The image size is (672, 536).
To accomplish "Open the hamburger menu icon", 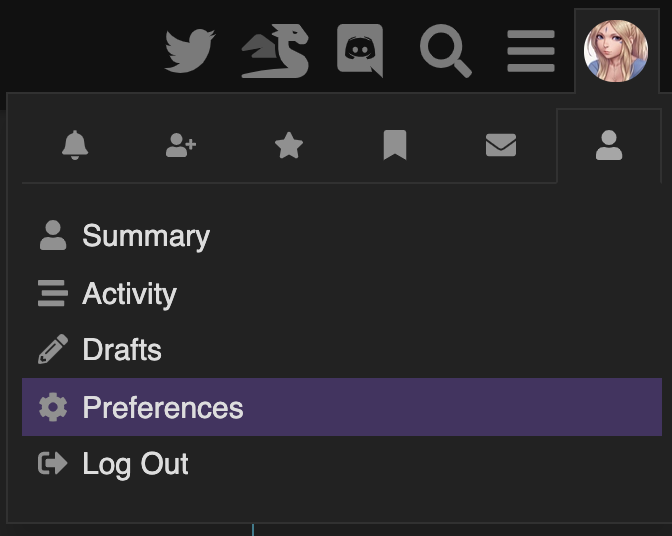I will point(531,50).
